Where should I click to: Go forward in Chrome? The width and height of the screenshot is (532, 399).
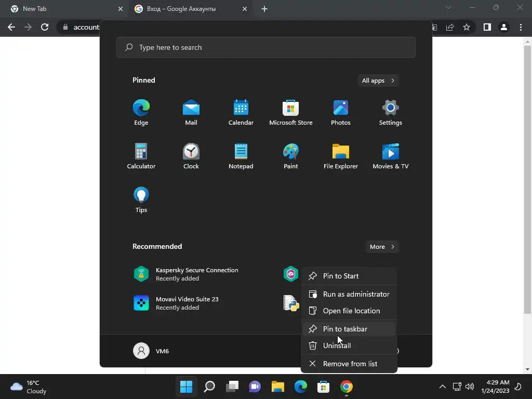point(28,27)
